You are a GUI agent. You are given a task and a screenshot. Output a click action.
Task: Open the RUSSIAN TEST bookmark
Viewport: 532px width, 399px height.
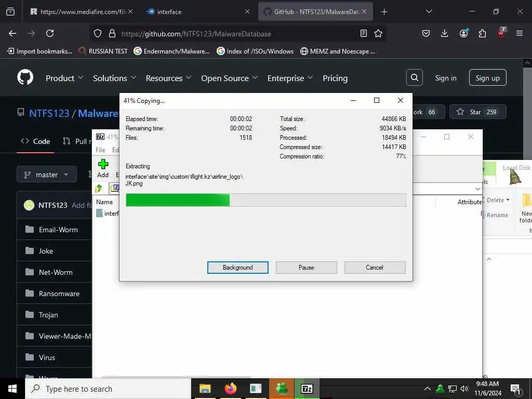103,51
